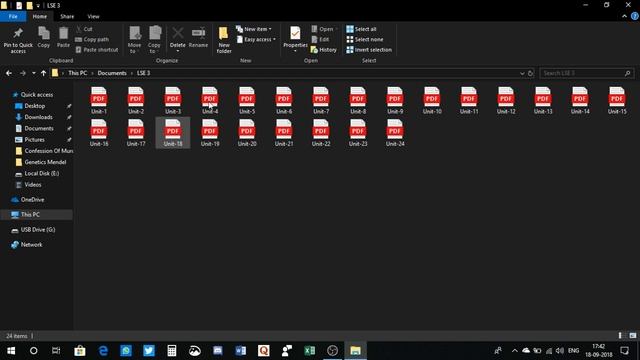This screenshot has height=360, width=640.
Task: Expand address bar history dropdown
Action: click(x=522, y=73)
